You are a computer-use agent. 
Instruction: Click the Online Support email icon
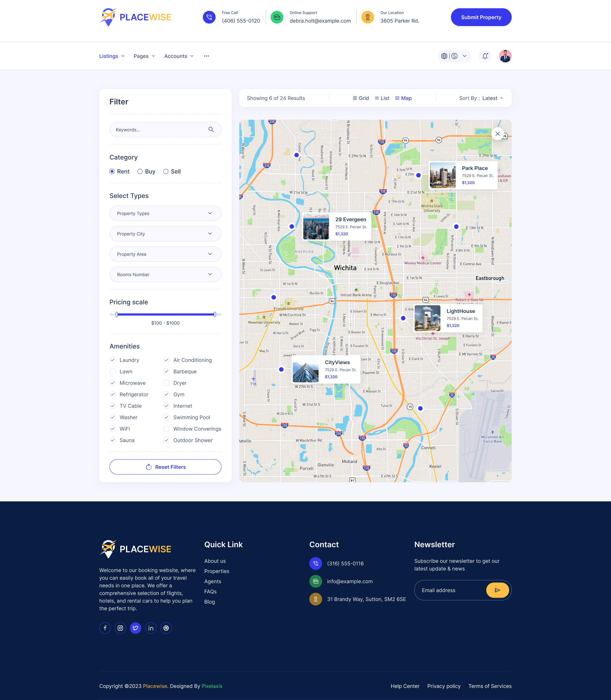(277, 17)
